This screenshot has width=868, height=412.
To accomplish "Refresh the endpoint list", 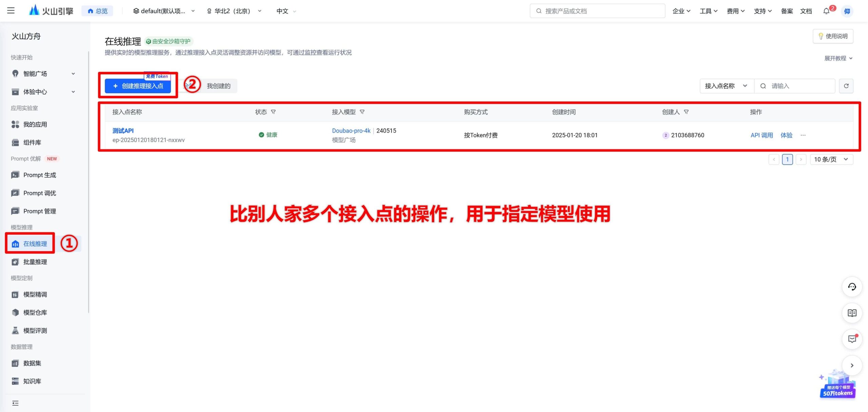I will click(x=846, y=86).
